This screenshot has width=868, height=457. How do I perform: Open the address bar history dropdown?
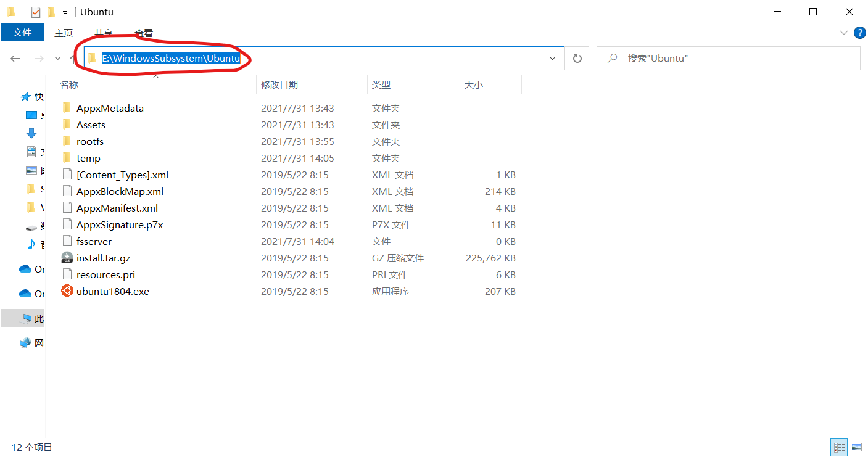click(x=552, y=58)
